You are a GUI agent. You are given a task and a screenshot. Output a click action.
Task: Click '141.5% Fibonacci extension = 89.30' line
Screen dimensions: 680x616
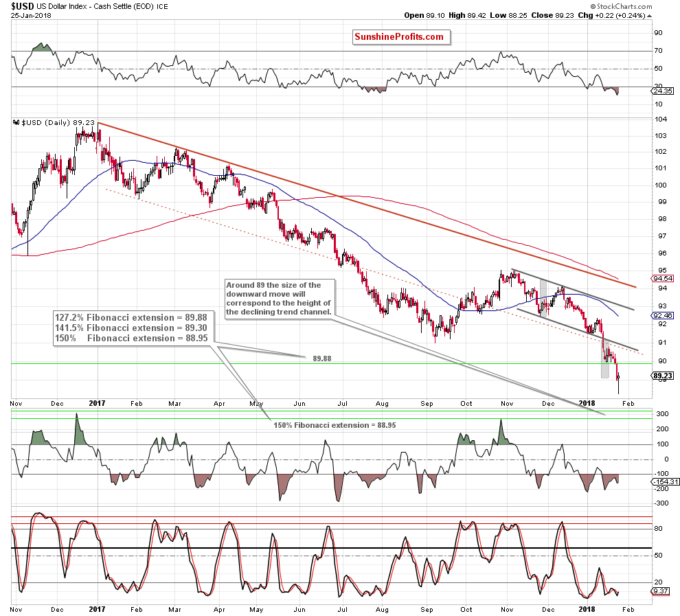coord(131,328)
